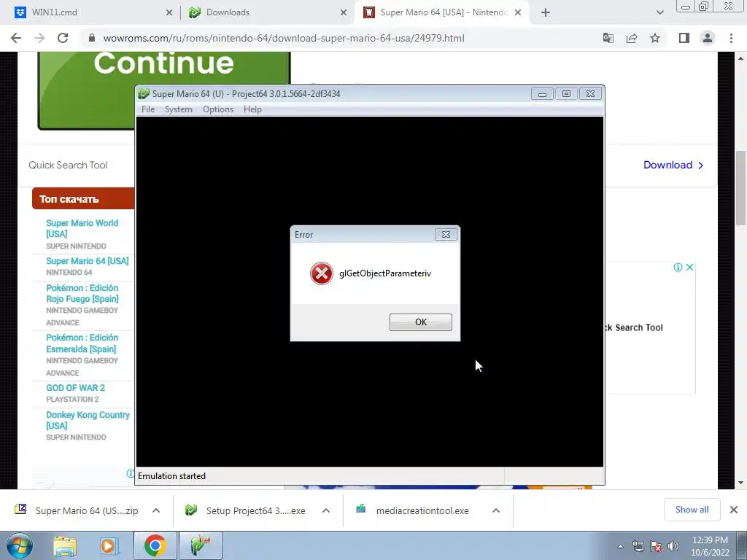Click the network tray icon
The width and height of the screenshot is (747, 560).
[638, 546]
